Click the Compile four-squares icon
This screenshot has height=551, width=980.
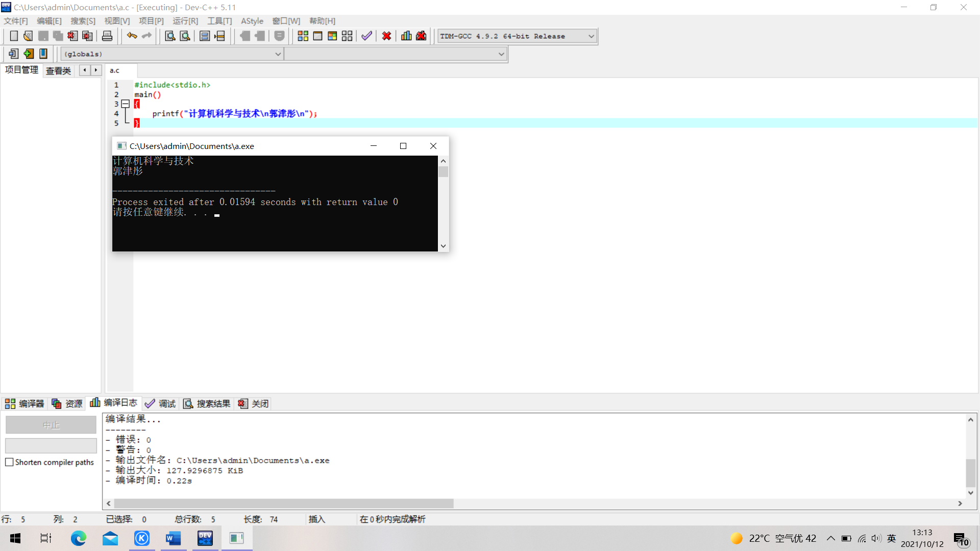(x=303, y=36)
